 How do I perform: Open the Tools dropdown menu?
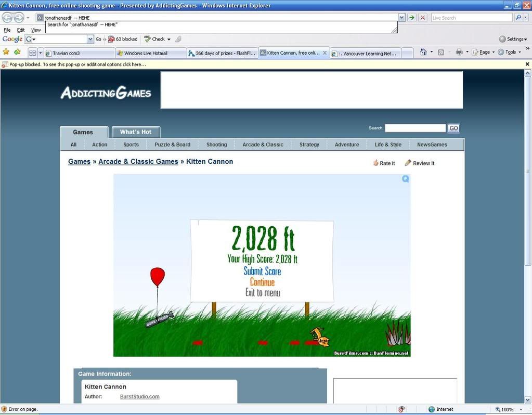click(510, 52)
